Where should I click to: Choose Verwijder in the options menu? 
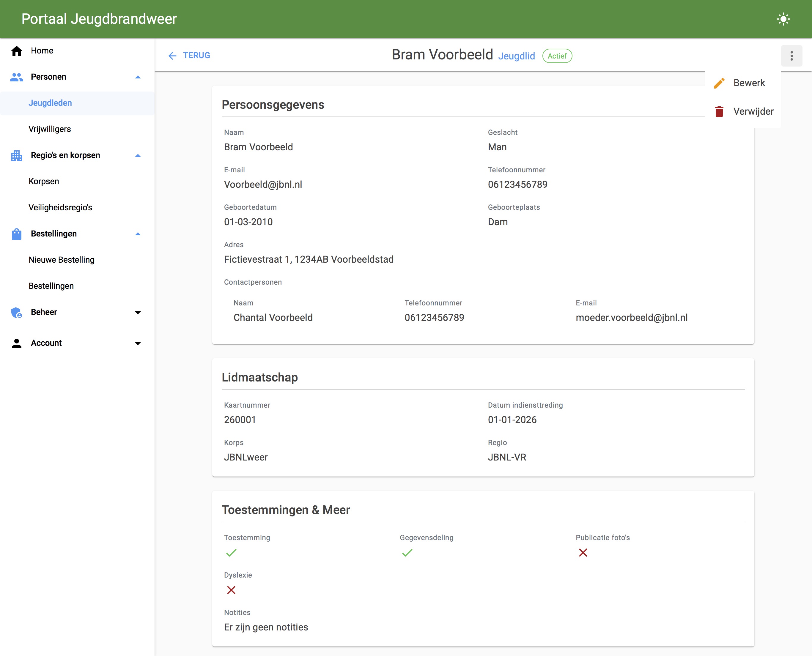coord(743,111)
